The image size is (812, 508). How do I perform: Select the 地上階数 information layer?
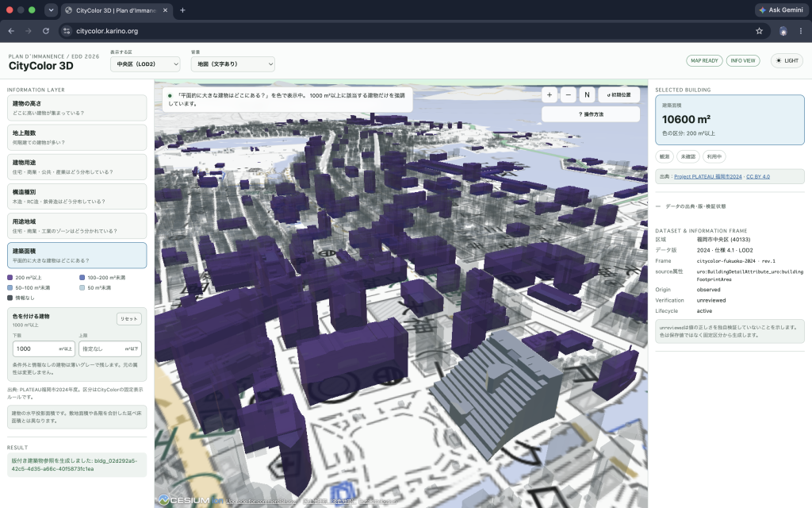click(x=77, y=137)
